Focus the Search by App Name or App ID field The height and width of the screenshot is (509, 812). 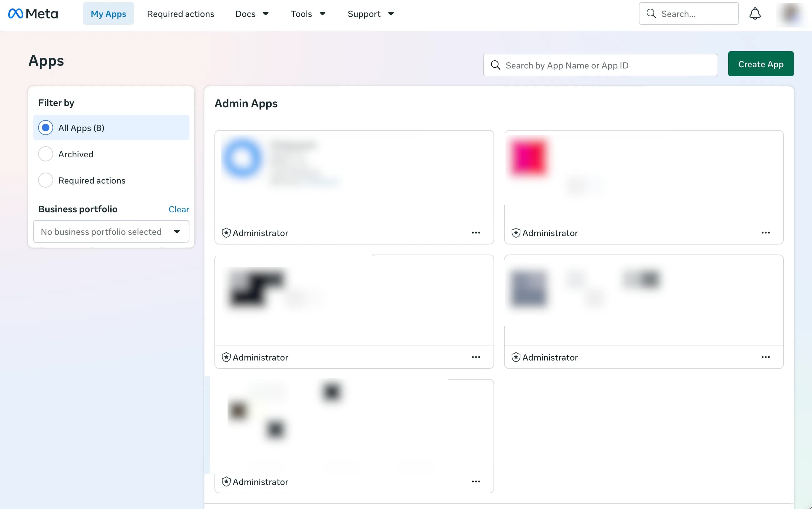coord(600,65)
